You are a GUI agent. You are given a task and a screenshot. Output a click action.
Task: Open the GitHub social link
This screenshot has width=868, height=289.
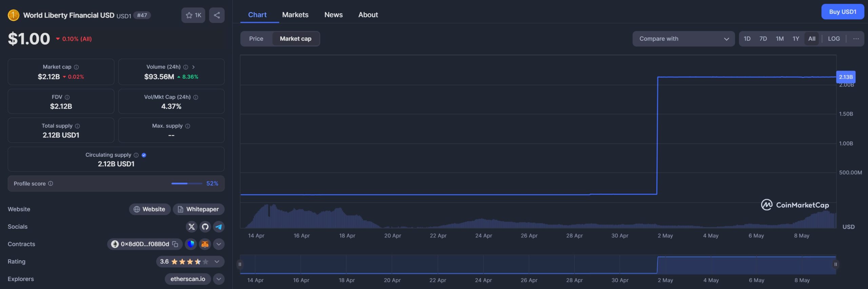point(205,227)
